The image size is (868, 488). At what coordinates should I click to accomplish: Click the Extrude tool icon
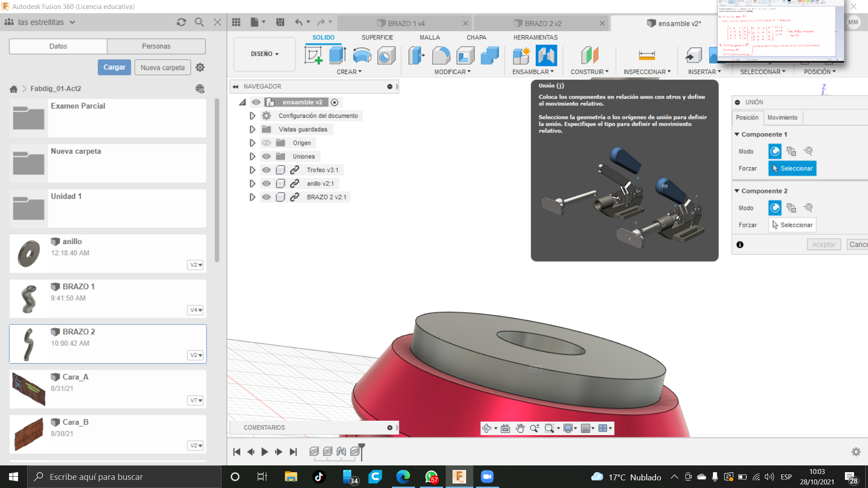[337, 56]
